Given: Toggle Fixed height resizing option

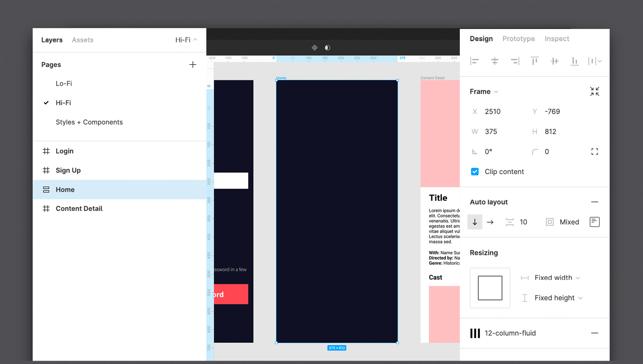Looking at the screenshot, I should 555,297.
